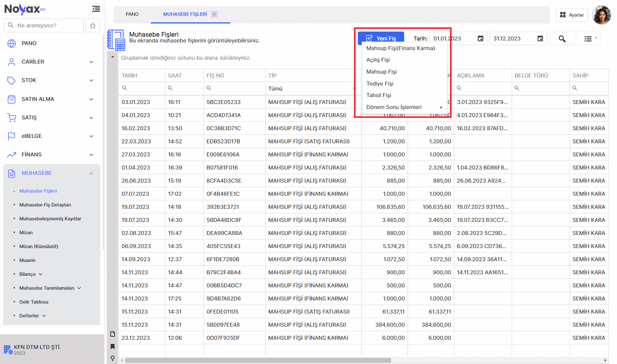Click the search icon in the FİŞ NO filter
Screen dimensions: 617x364
pos(209,88)
